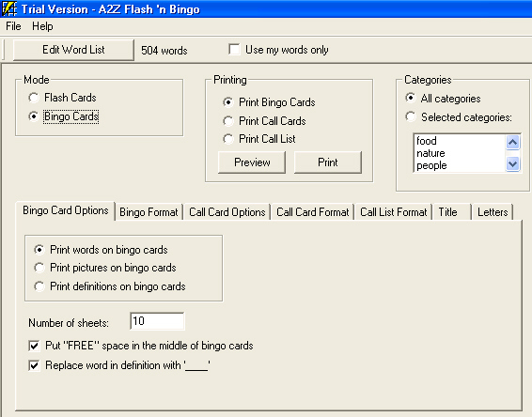Switch to the Bingo Card Options tab
The height and width of the screenshot is (417, 532).
(x=66, y=210)
